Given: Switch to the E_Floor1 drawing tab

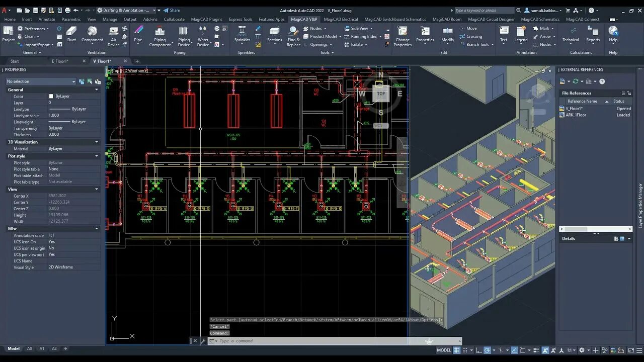Looking at the screenshot, I should point(60,61).
